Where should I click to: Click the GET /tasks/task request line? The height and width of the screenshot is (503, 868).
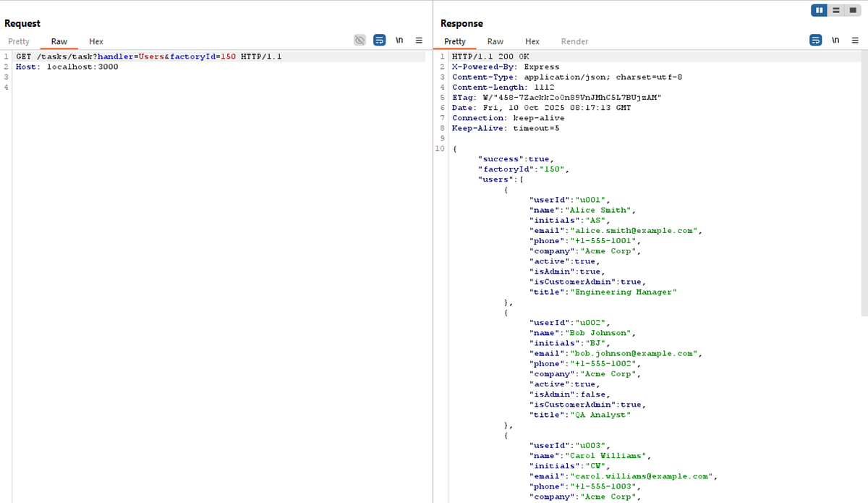click(x=149, y=56)
